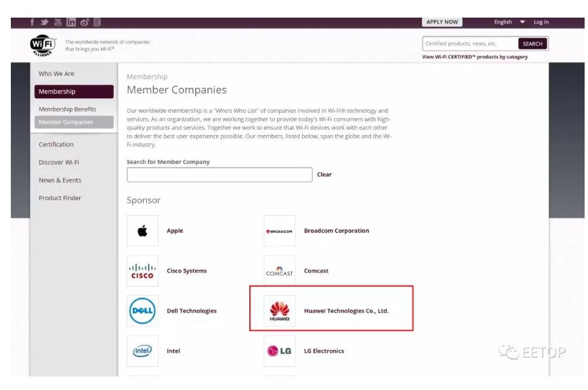
Task: Open the Certification sidebar item
Action: point(56,144)
